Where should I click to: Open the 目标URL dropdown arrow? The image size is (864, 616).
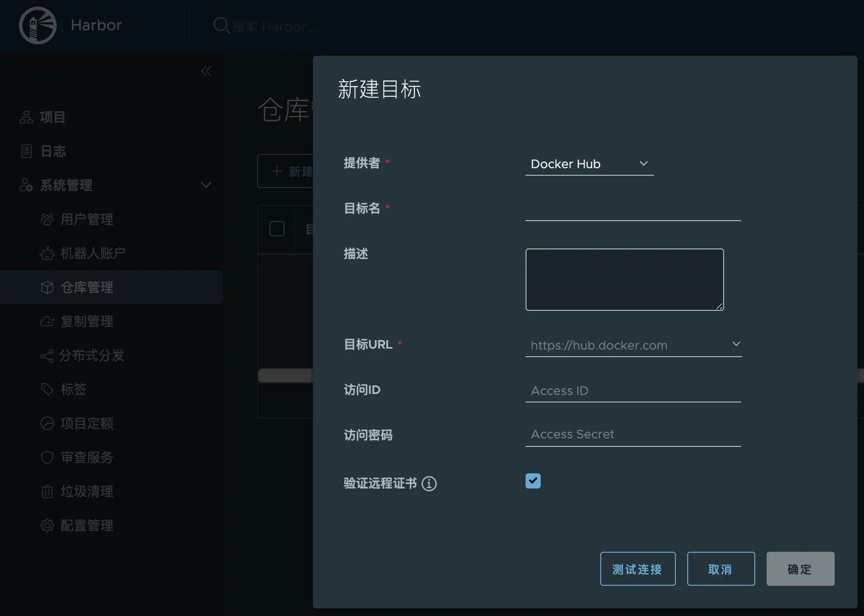click(x=736, y=344)
